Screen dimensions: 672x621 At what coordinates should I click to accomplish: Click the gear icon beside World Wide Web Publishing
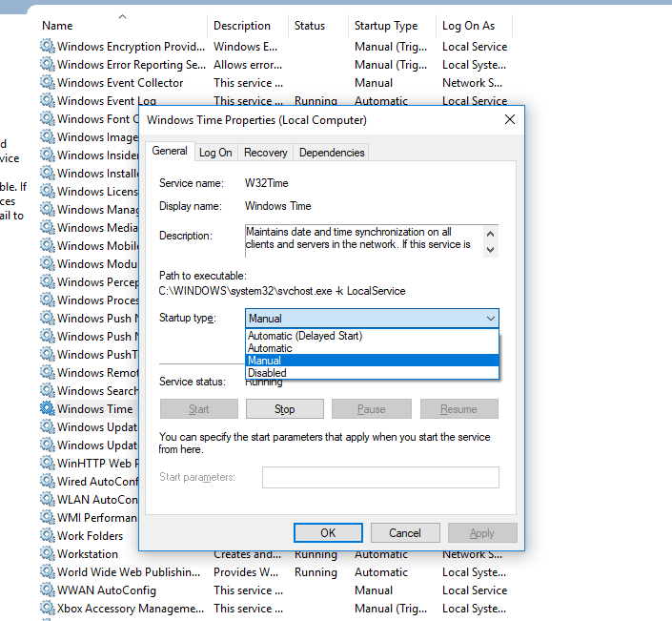pyautogui.click(x=48, y=571)
